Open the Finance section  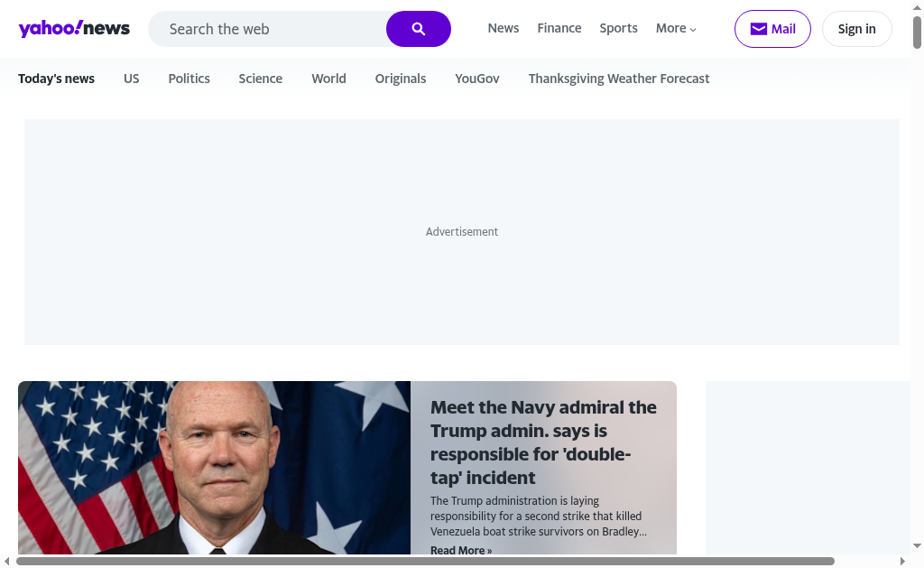pos(559,28)
